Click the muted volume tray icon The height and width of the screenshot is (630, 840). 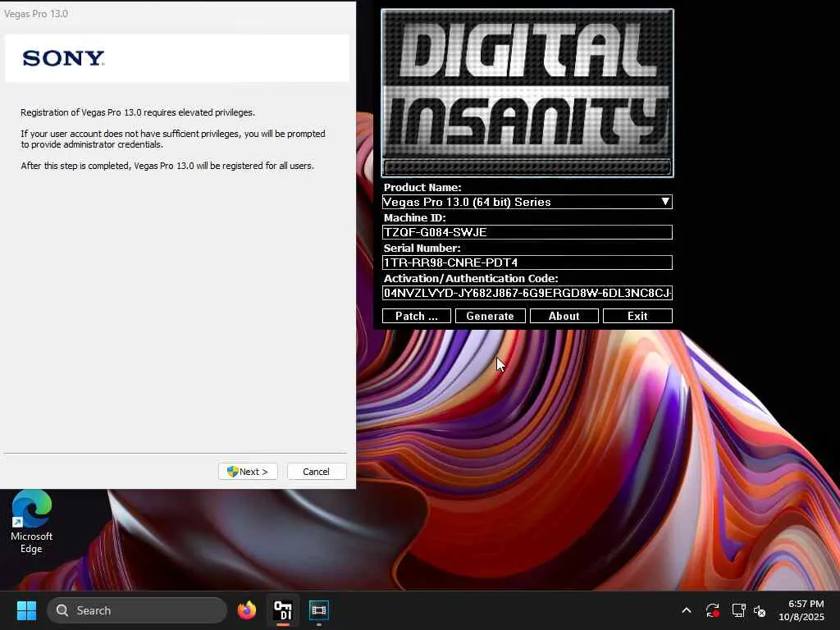[x=760, y=610]
